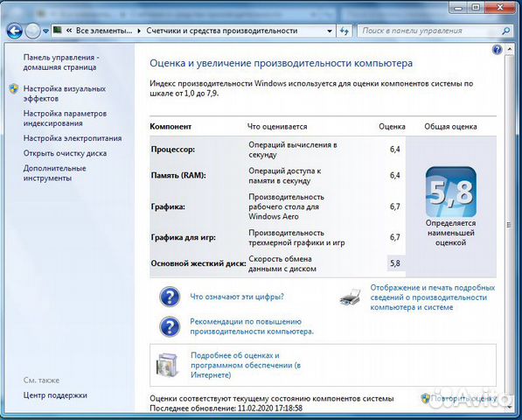Click question icon beside 'Что означают эти цифры?'
This screenshot has height=420, width=522.
[170, 297]
